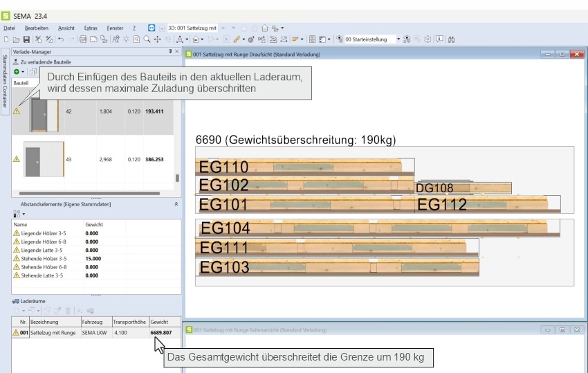Click the measure dimension icon
This screenshot has height=373, width=588.
(x=284, y=39)
